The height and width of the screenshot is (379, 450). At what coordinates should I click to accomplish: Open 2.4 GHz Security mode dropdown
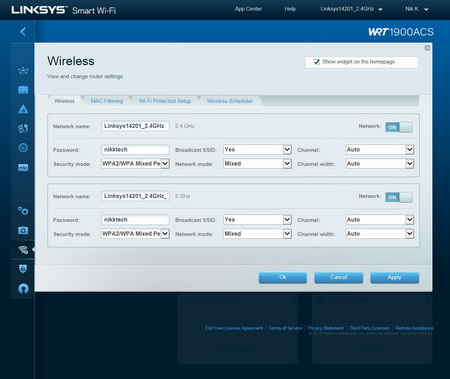tap(135, 164)
